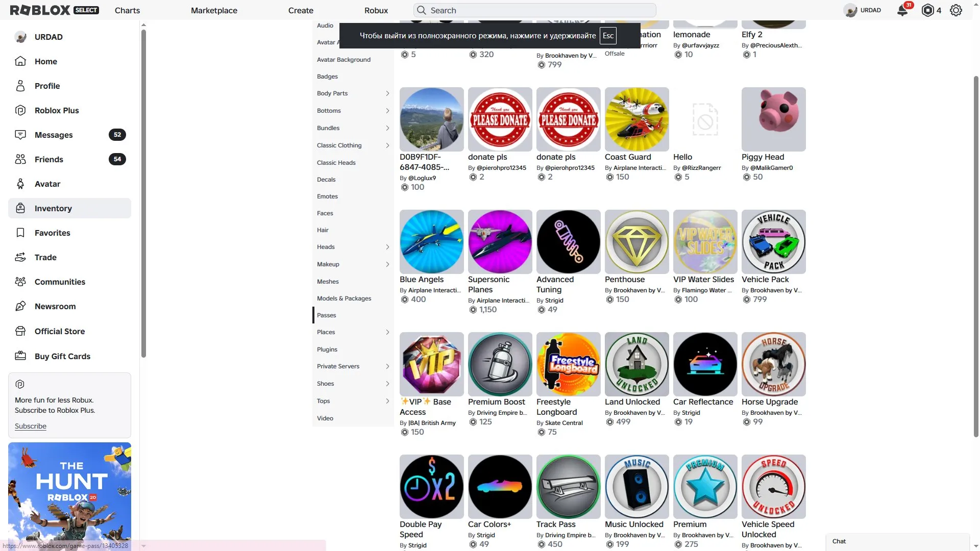Open Roblox Plus in the sidebar

69,110
